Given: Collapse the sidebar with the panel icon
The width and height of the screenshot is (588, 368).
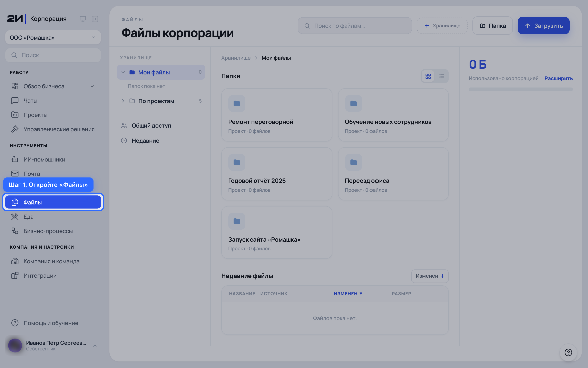Looking at the screenshot, I should pyautogui.click(x=95, y=19).
